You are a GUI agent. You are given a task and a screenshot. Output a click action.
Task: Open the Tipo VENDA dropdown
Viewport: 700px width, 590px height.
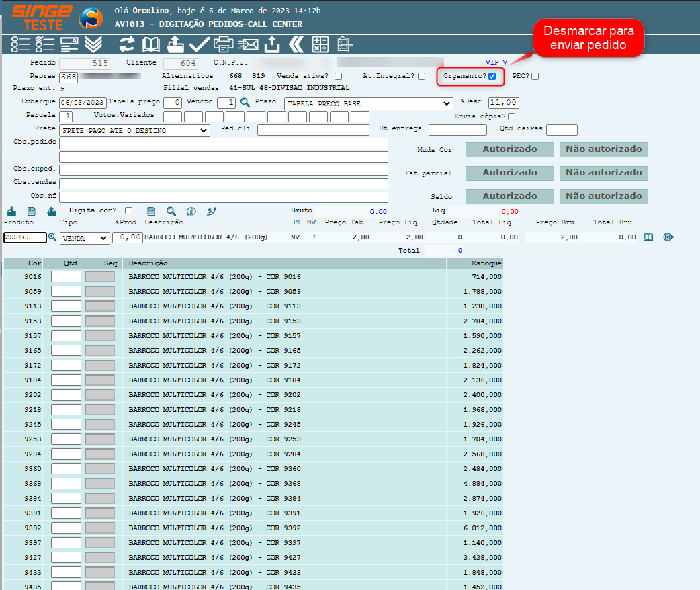[x=85, y=238]
